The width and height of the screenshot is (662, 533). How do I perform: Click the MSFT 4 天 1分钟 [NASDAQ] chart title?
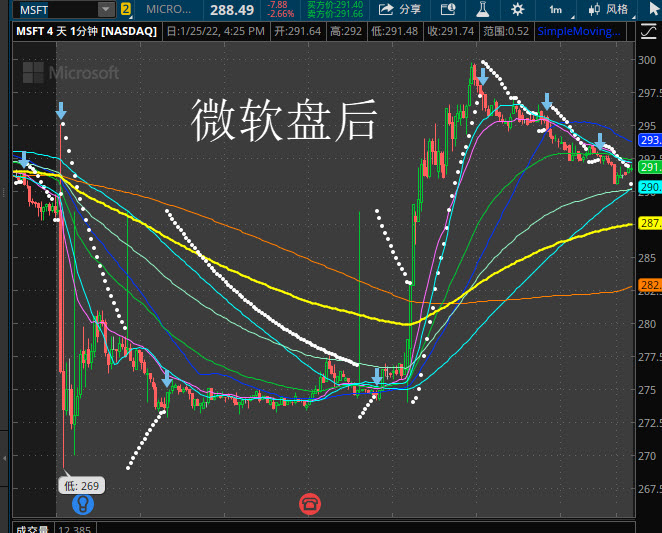(87, 31)
